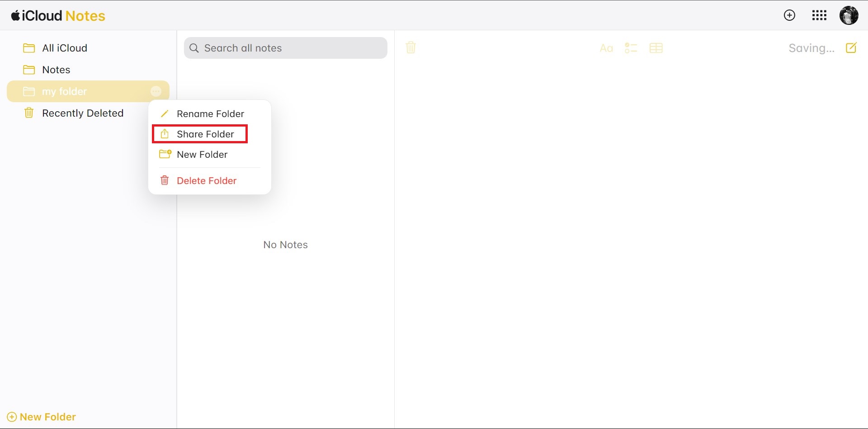Open the account profile avatar
This screenshot has width=868, height=429.
(849, 16)
